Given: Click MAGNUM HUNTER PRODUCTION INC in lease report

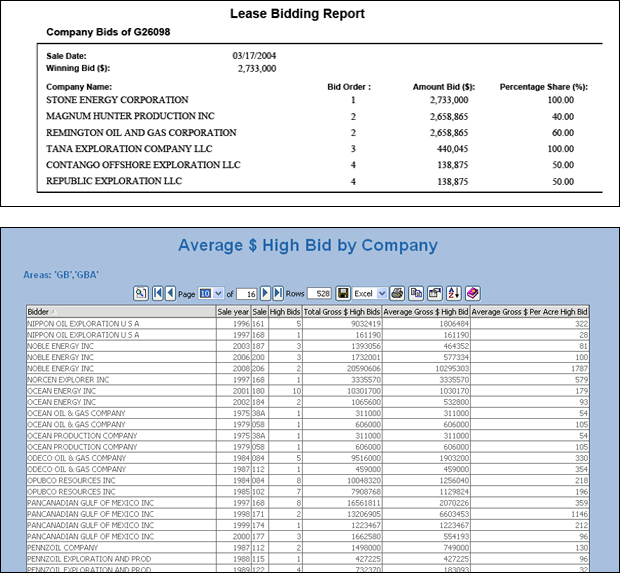Looking at the screenshot, I should pos(130,116).
